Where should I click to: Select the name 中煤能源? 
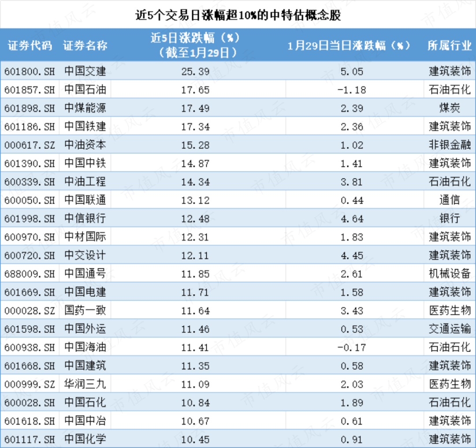pyautogui.click(x=85, y=108)
